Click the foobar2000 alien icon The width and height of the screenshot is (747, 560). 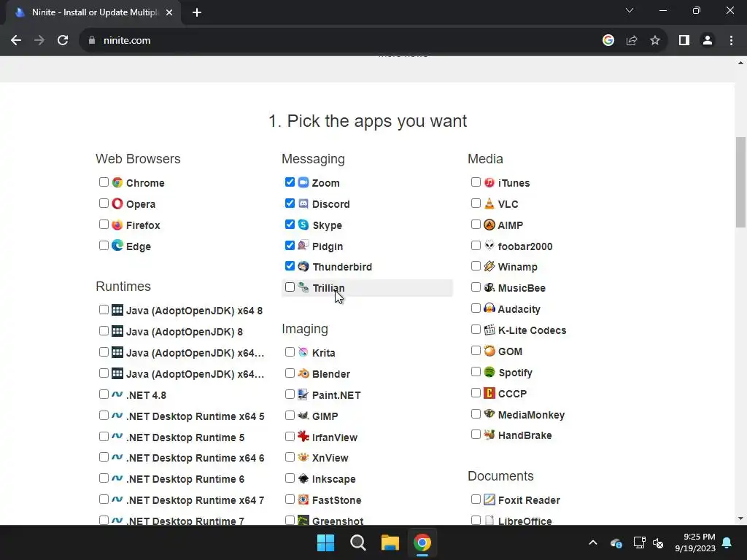(489, 245)
